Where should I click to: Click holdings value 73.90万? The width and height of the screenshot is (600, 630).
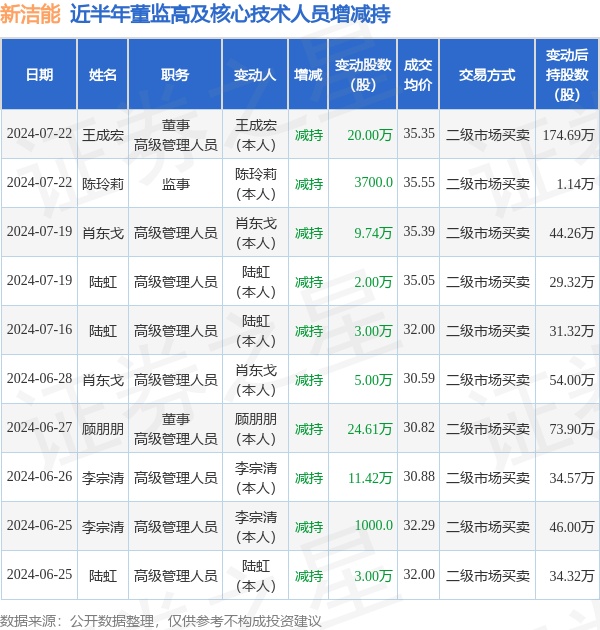[x=572, y=429]
